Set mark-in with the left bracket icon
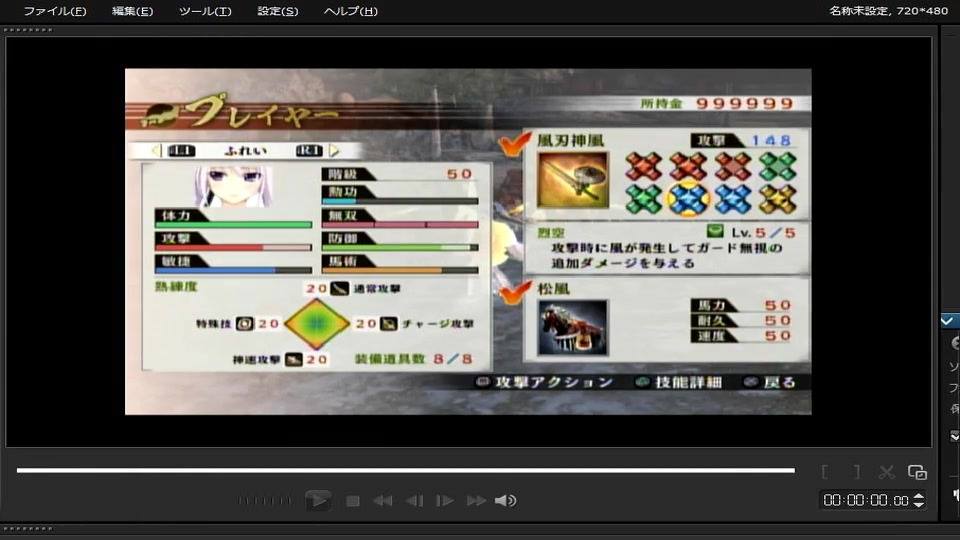960x540 pixels. [825, 472]
